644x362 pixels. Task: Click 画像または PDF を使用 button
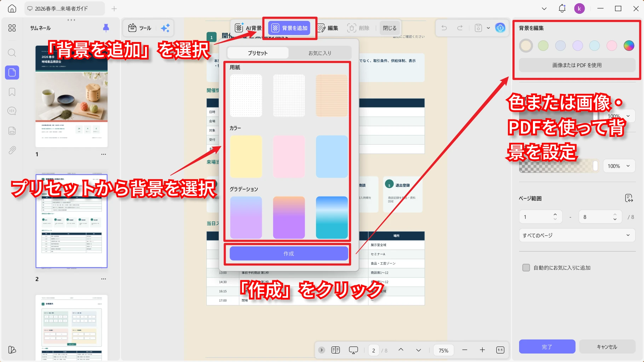point(577,65)
